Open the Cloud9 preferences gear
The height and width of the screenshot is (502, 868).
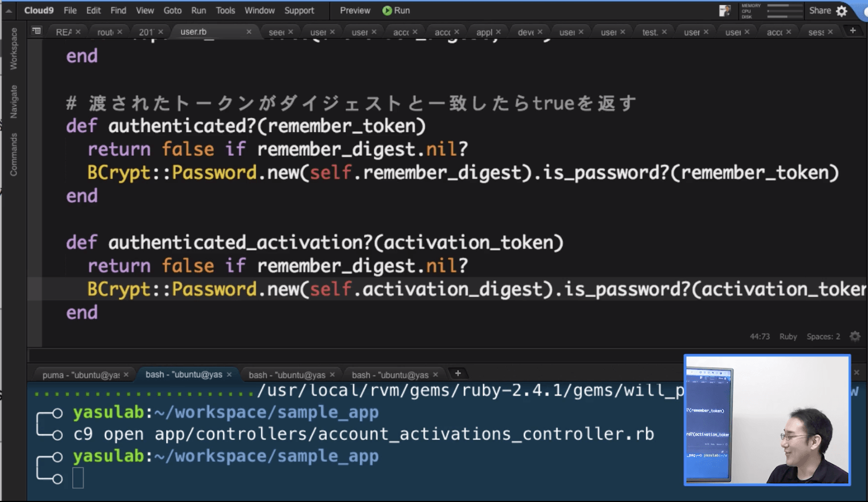point(842,11)
